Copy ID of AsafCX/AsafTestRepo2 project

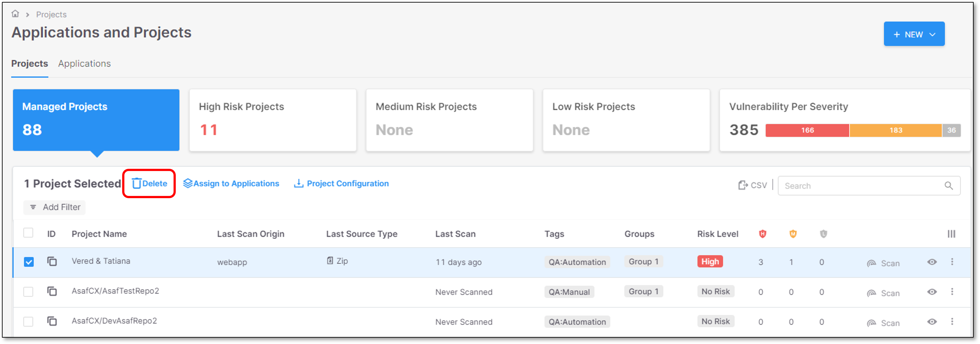52,291
